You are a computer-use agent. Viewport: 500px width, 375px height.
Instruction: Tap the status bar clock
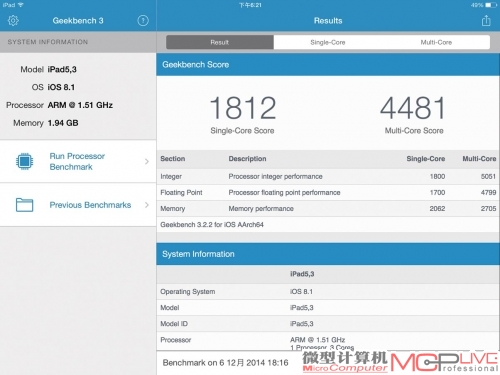click(x=250, y=5)
